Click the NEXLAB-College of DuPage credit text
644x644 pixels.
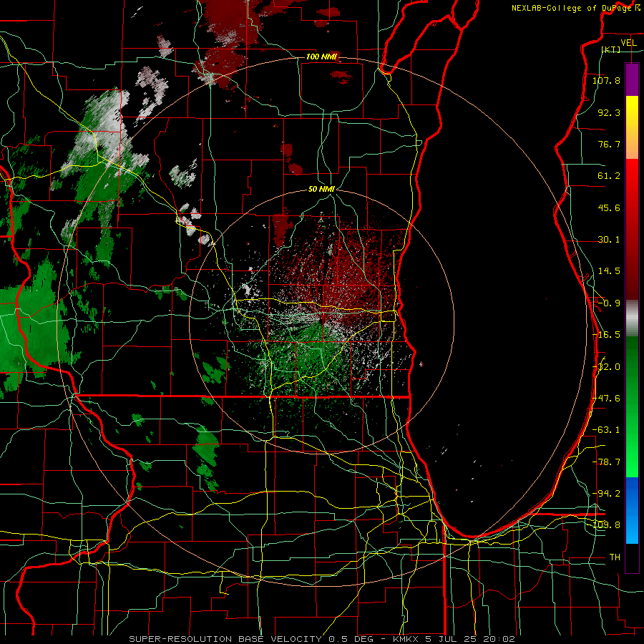(x=572, y=8)
